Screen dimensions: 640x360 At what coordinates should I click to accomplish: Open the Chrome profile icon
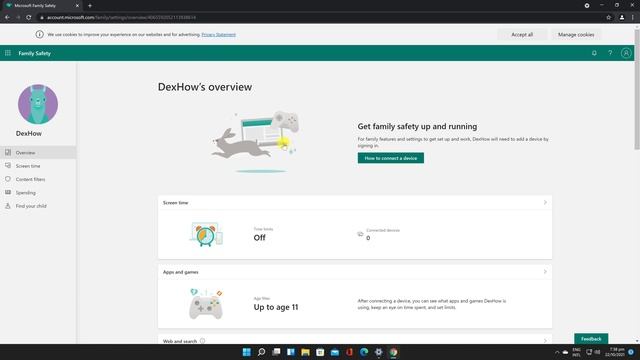622,18
